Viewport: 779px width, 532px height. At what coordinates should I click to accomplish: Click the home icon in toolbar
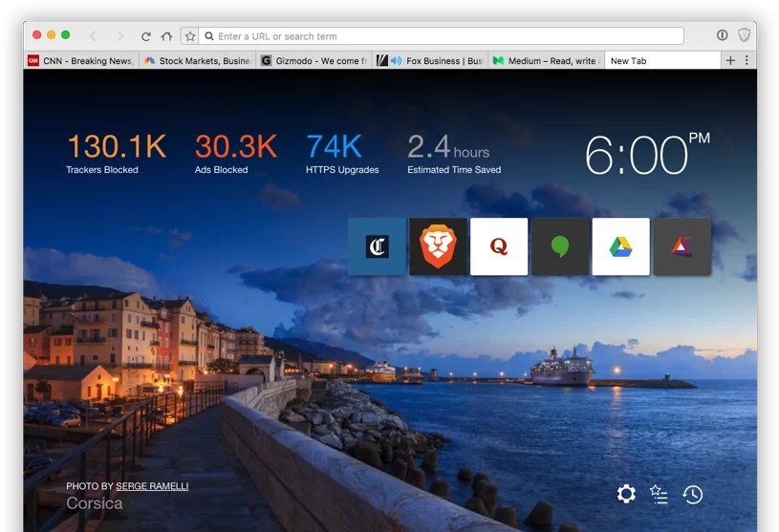point(166,36)
